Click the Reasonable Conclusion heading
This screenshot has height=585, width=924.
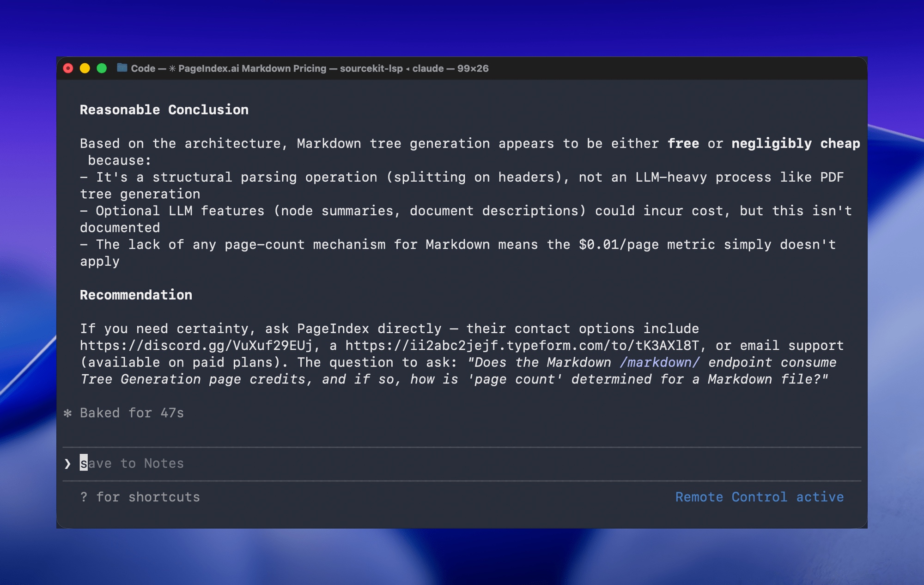pyautogui.click(x=164, y=110)
